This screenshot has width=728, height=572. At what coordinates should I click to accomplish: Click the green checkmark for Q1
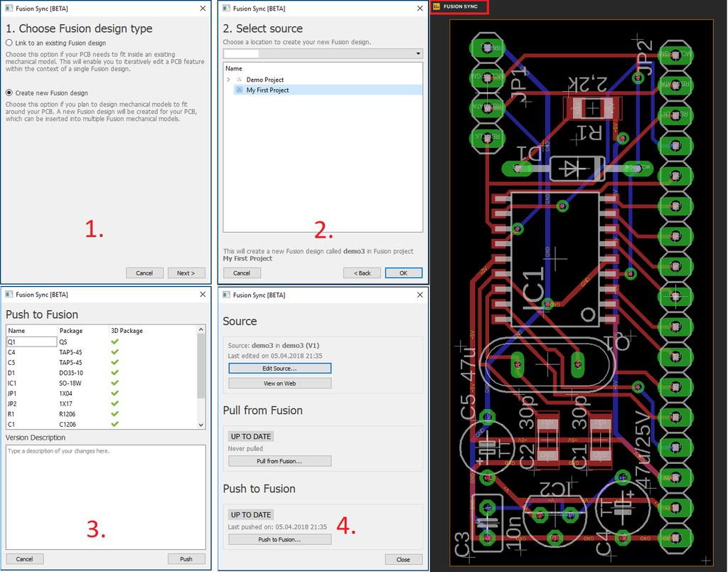coord(114,341)
